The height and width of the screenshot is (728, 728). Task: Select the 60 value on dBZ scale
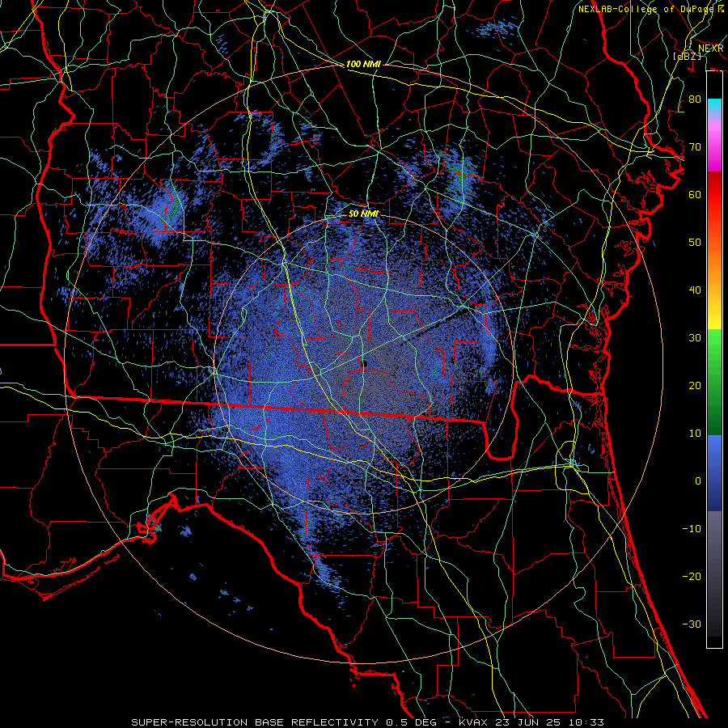tap(695, 195)
